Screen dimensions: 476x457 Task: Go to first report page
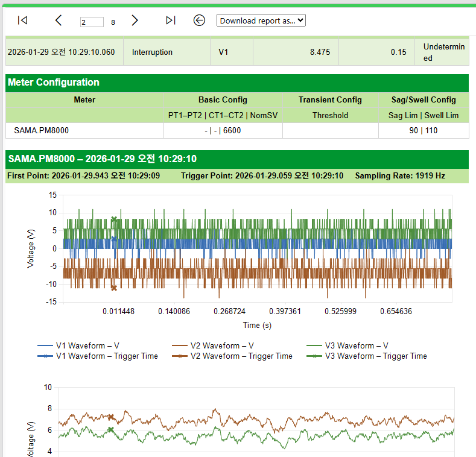22,20
